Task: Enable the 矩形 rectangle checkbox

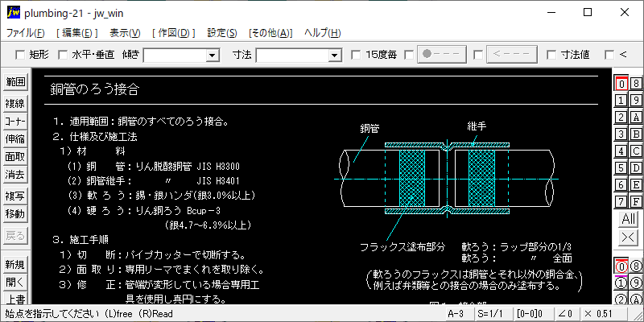Action: [x=19, y=55]
